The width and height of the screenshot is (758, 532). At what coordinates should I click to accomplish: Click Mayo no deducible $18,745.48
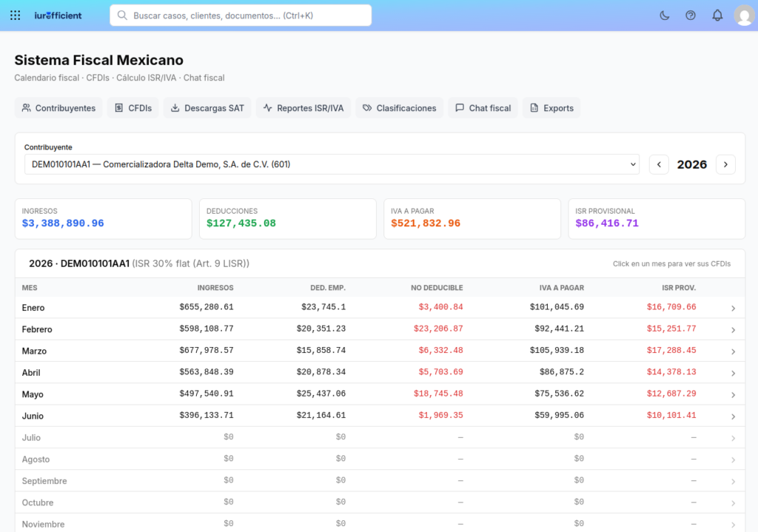tap(438, 394)
